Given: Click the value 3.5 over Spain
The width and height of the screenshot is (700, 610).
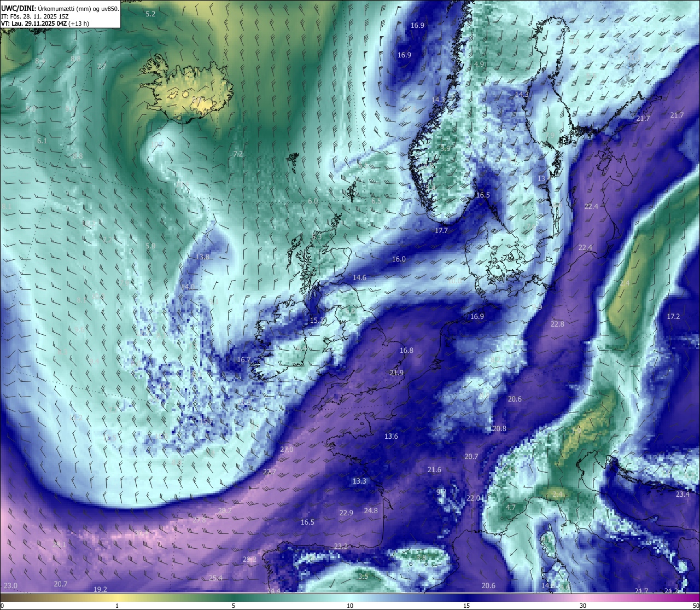Looking at the screenshot, I should [363, 576].
